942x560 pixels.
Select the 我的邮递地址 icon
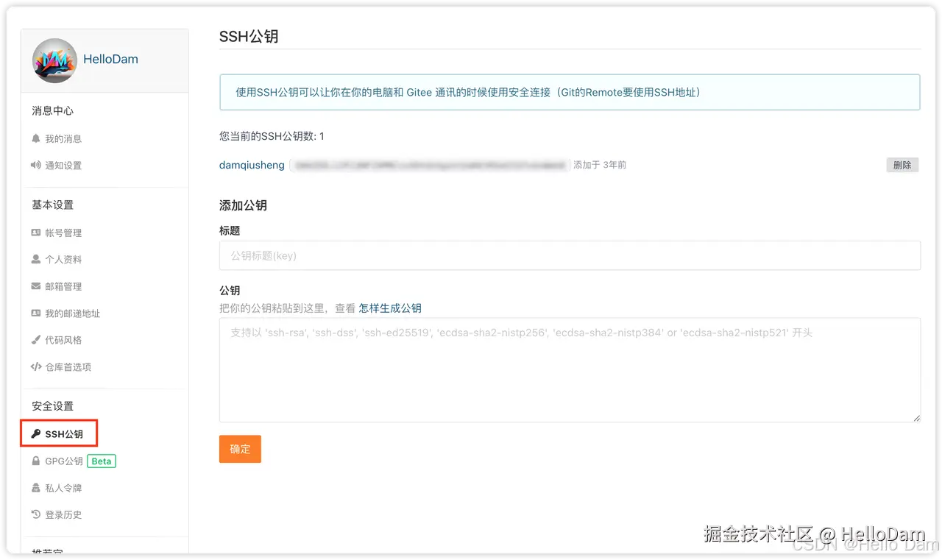pyautogui.click(x=35, y=313)
